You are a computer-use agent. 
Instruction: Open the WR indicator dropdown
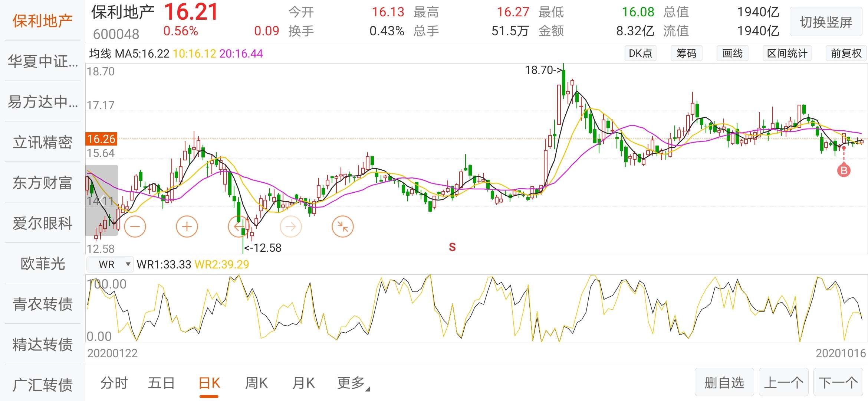tap(110, 264)
